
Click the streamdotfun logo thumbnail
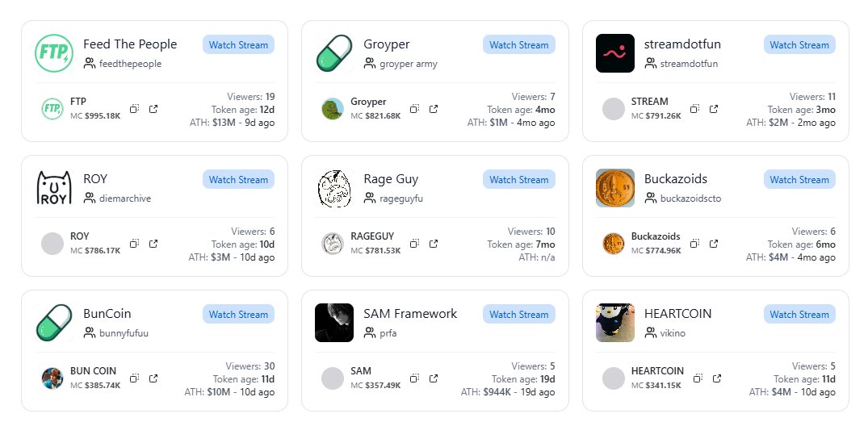[x=615, y=53]
